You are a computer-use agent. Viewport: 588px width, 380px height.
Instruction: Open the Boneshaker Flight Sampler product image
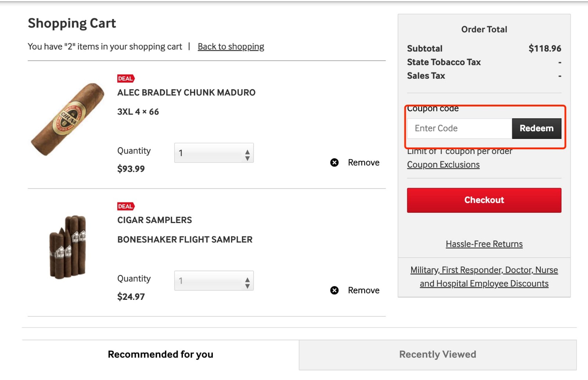point(68,246)
